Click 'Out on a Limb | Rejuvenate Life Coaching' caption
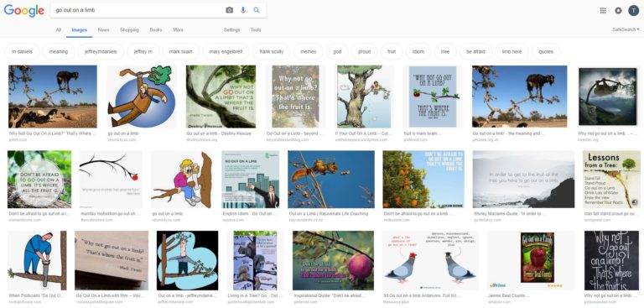The image size is (644, 308). (329, 214)
